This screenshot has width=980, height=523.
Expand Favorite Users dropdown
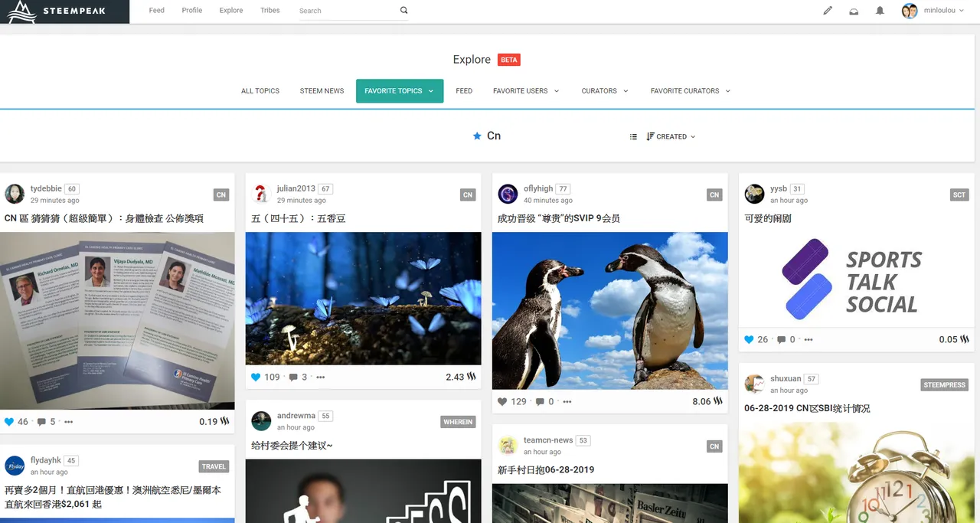(526, 90)
